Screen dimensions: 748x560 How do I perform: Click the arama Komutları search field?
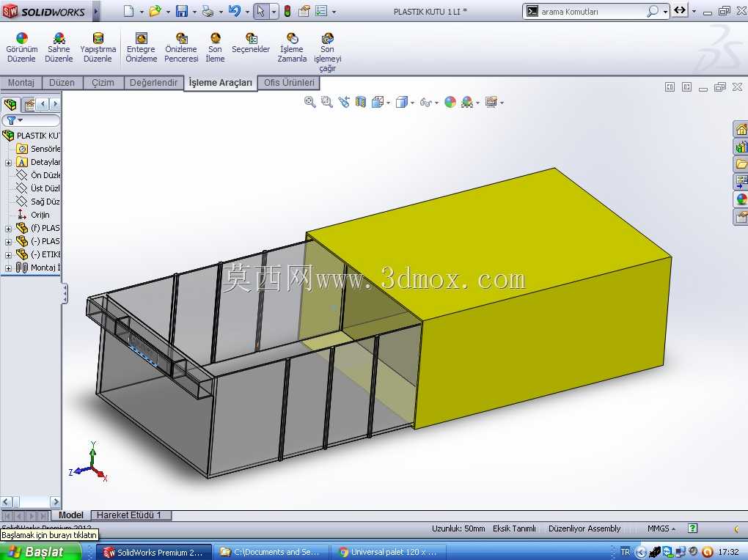click(x=592, y=12)
